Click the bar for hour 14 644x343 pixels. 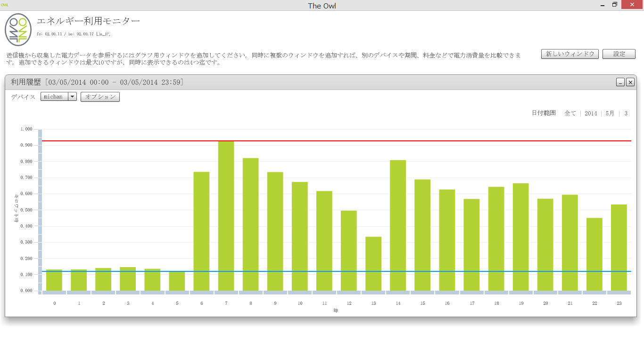pyautogui.click(x=398, y=226)
